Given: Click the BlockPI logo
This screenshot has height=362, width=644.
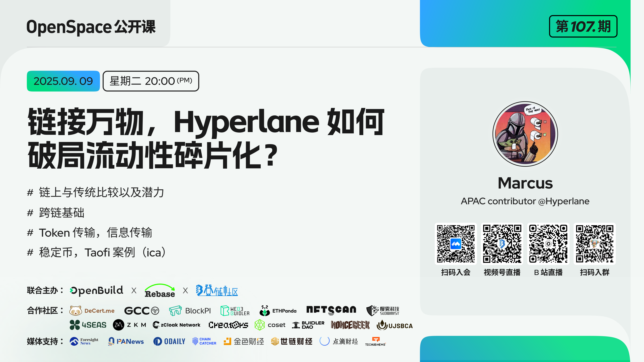Looking at the screenshot, I should click(190, 311).
